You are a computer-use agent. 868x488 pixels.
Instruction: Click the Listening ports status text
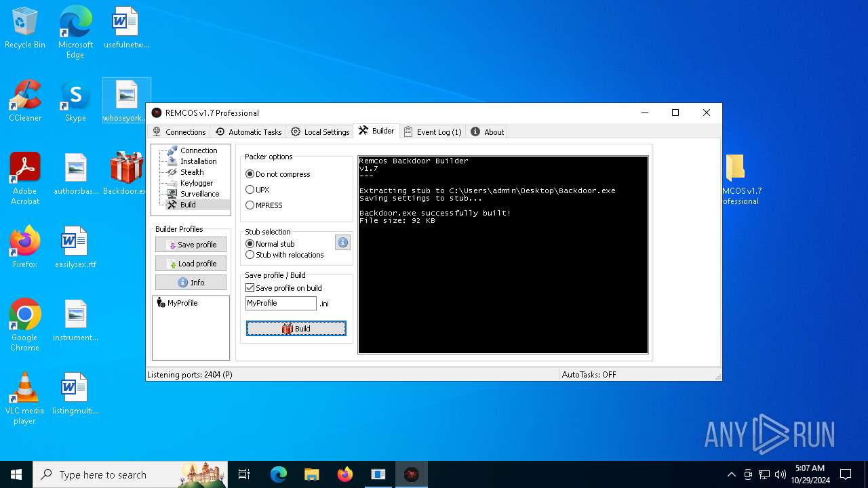[190, 375]
